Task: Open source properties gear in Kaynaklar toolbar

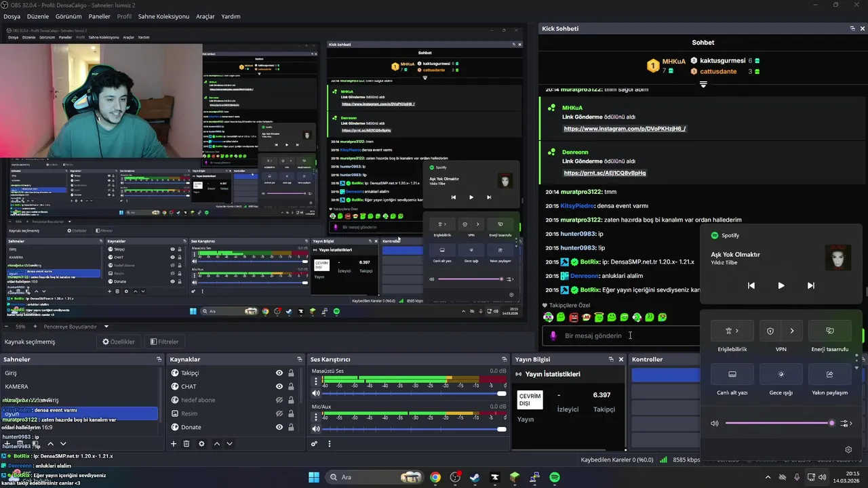Action: [201, 444]
